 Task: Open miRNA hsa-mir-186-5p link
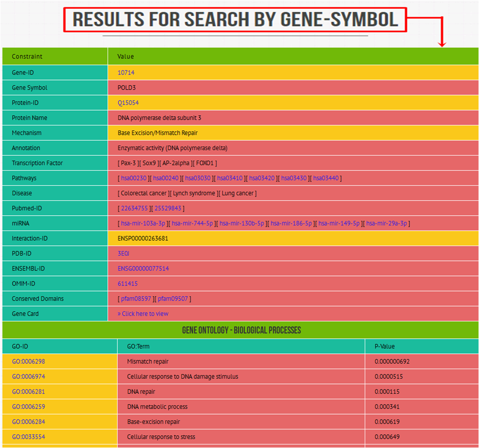click(291, 223)
